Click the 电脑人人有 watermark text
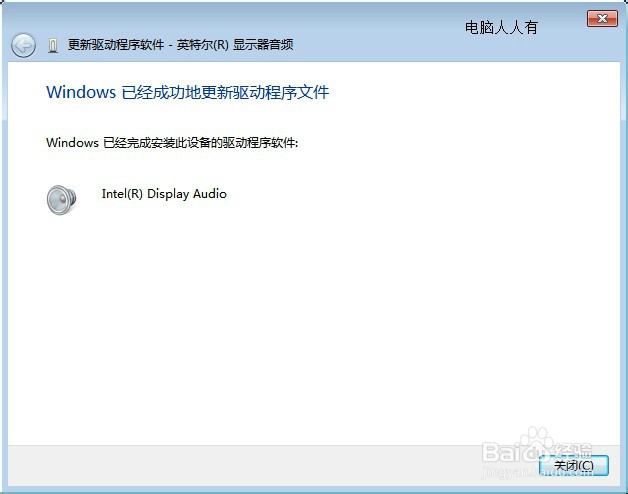 [501, 28]
